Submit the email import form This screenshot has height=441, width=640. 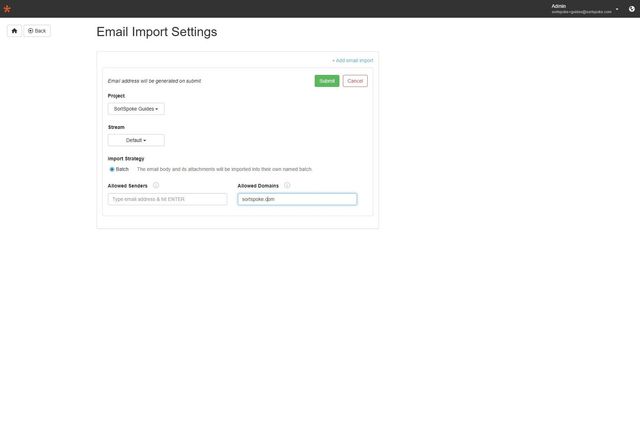click(x=327, y=81)
